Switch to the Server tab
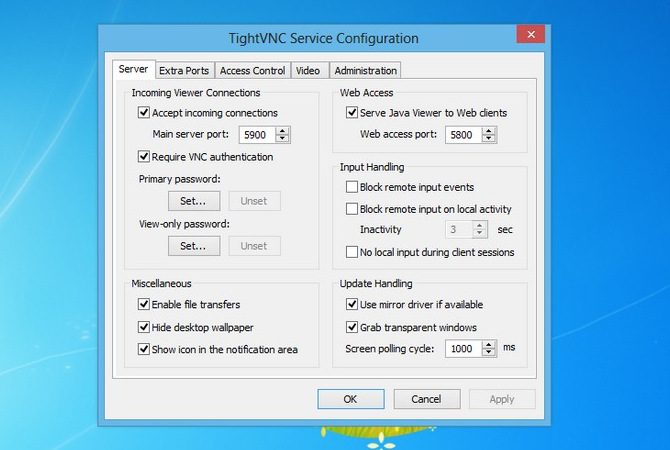 pos(133,69)
